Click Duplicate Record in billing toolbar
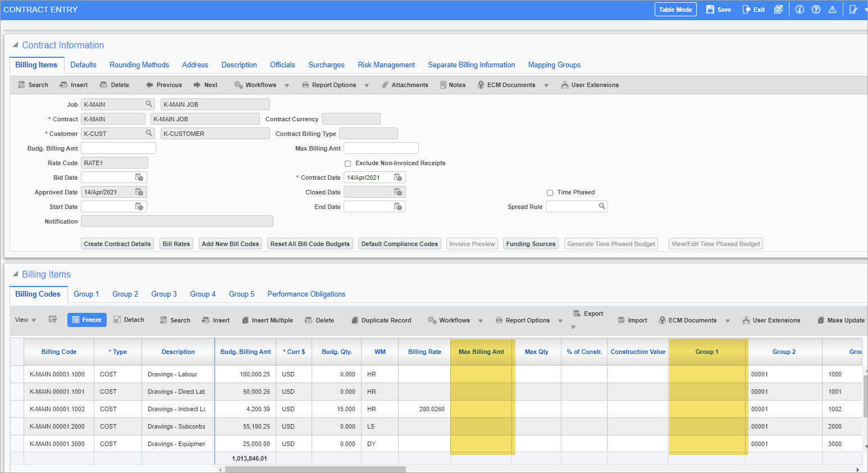868x473 pixels. (x=381, y=320)
